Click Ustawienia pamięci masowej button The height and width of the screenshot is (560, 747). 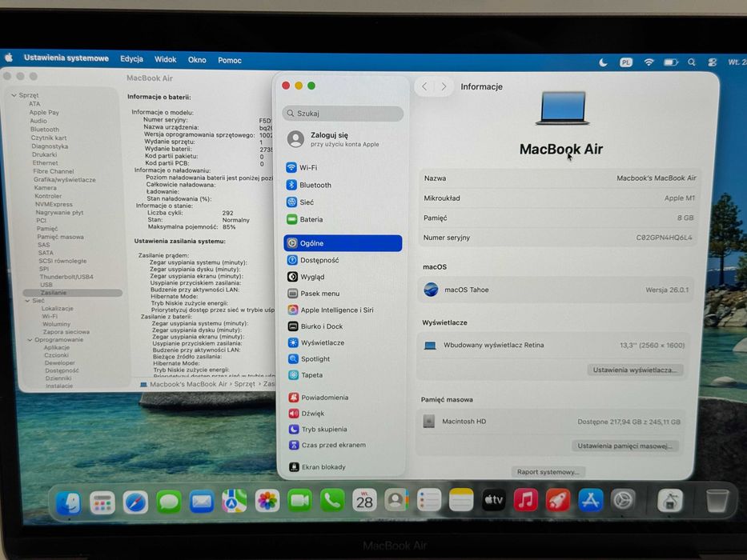pyautogui.click(x=625, y=446)
